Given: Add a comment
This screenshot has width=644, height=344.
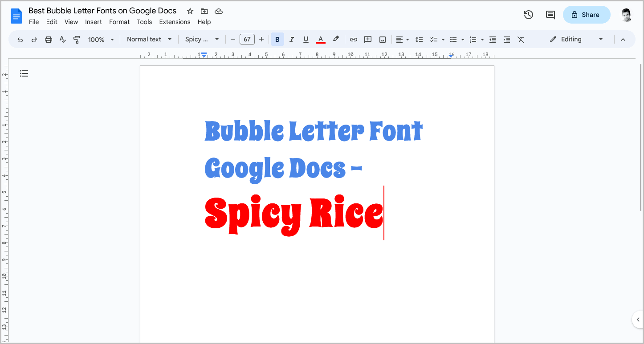Looking at the screenshot, I should click(368, 39).
